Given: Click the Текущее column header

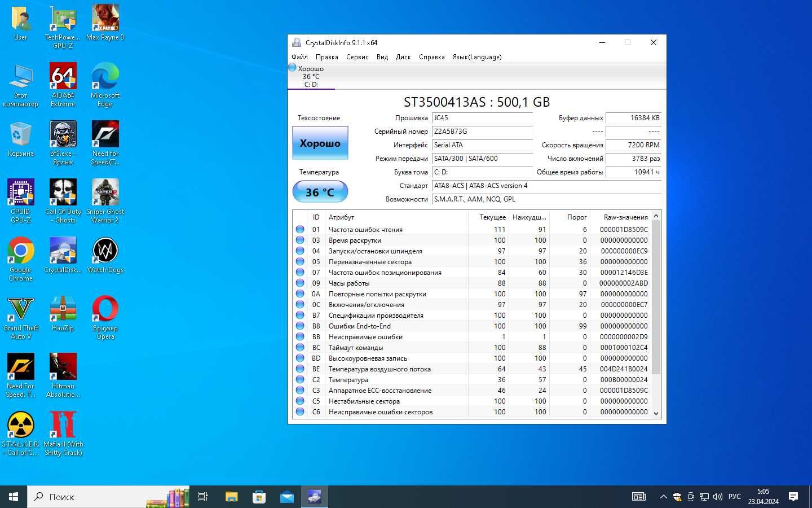Looking at the screenshot, I should (488, 217).
